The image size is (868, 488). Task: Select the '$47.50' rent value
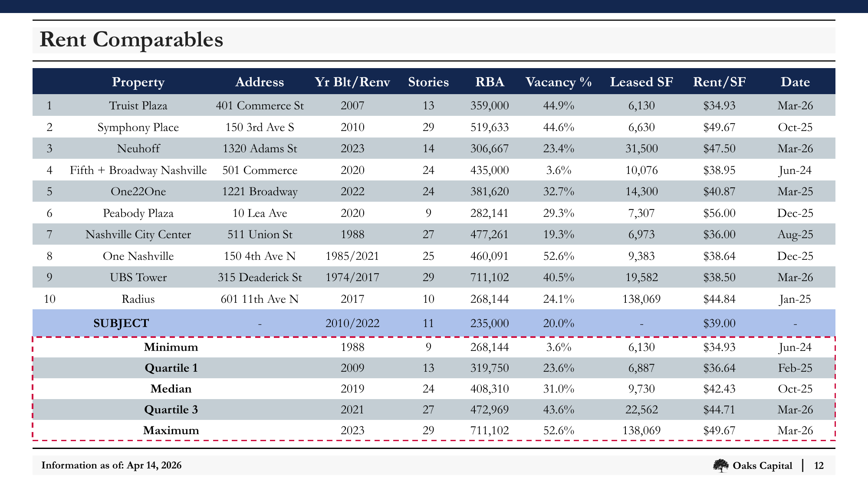[720, 148]
